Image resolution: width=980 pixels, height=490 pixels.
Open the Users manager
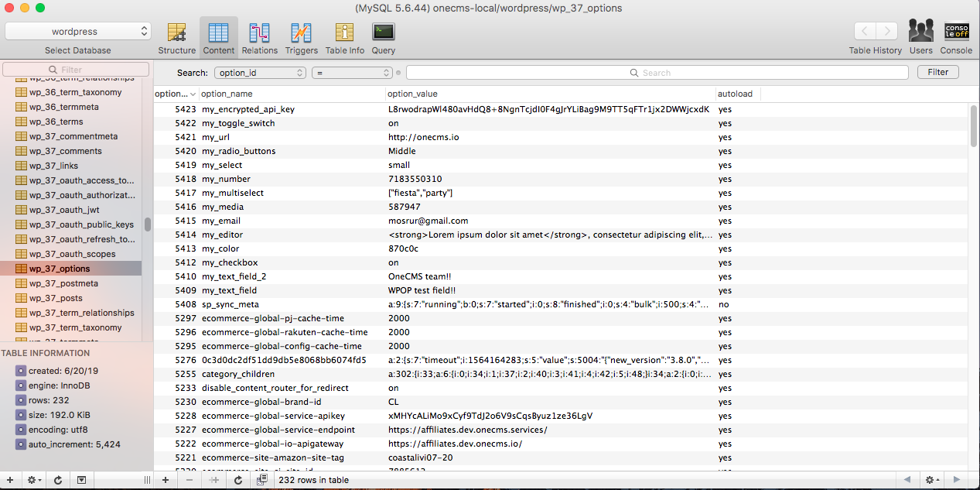point(921,38)
